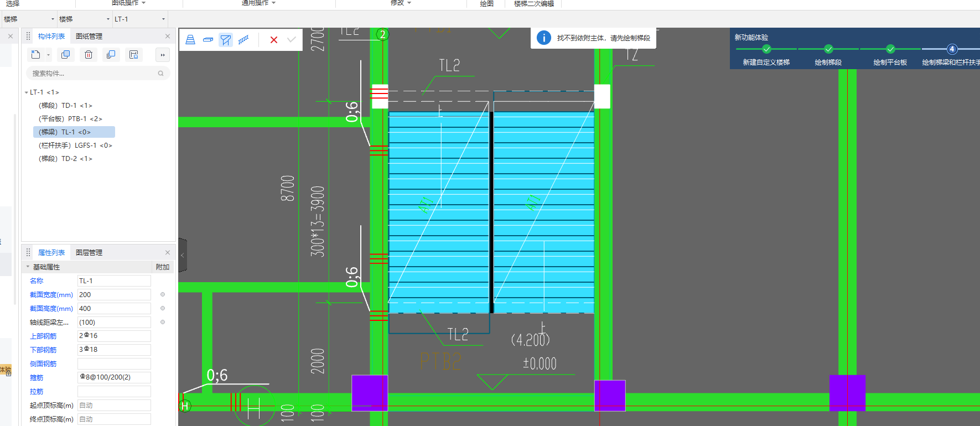Click the save component to library icon
Screen dimensions: 980x426
pos(134,55)
